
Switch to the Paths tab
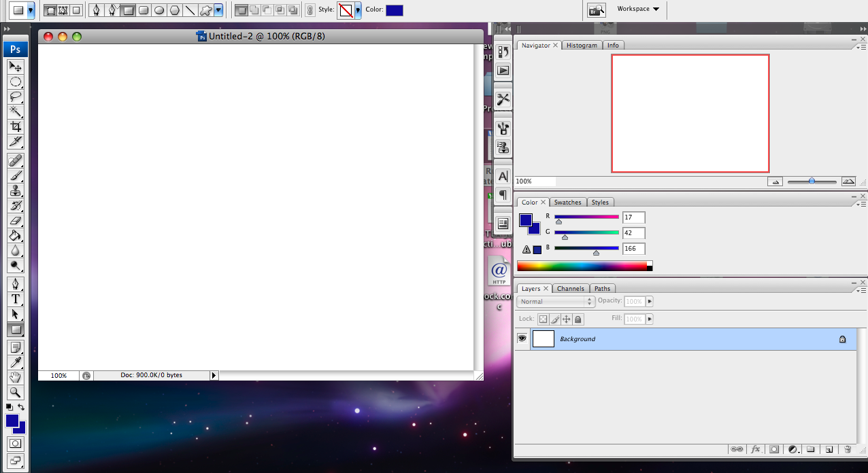pyautogui.click(x=602, y=288)
